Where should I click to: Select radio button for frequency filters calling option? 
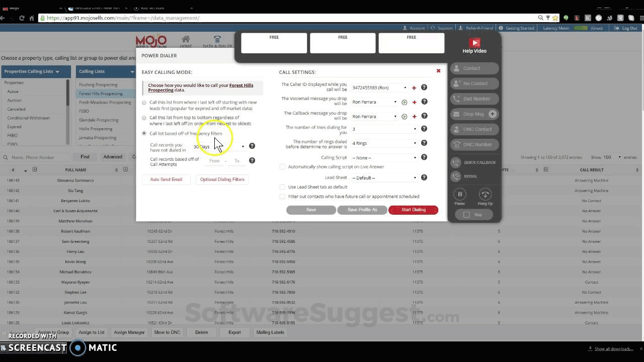tap(144, 133)
